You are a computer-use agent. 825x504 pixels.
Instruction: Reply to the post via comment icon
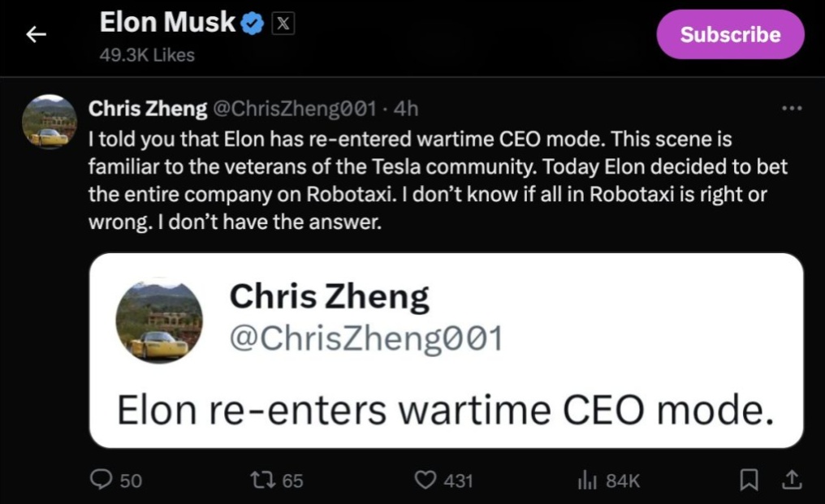point(101,480)
